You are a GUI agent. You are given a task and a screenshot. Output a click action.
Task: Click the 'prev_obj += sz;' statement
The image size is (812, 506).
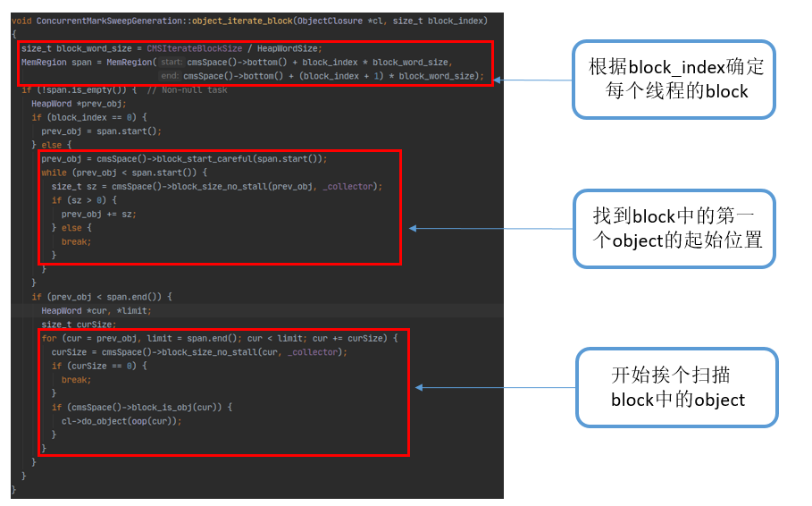(99, 215)
